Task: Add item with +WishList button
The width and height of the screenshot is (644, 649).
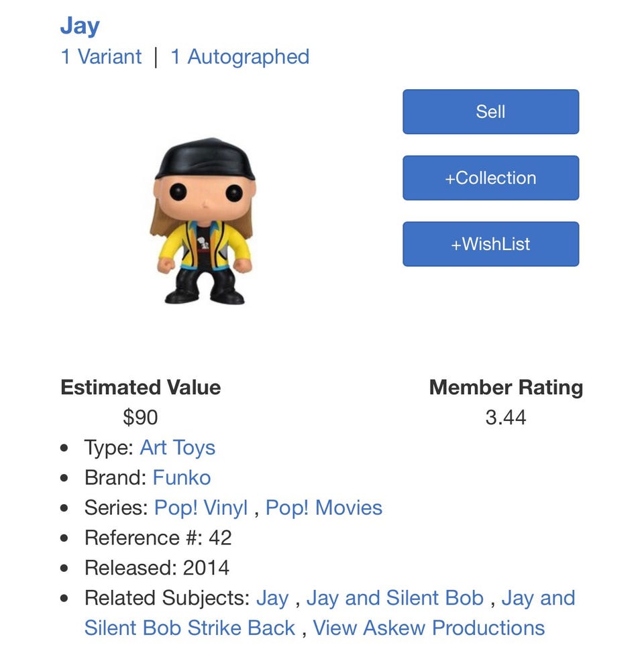Action: point(490,244)
